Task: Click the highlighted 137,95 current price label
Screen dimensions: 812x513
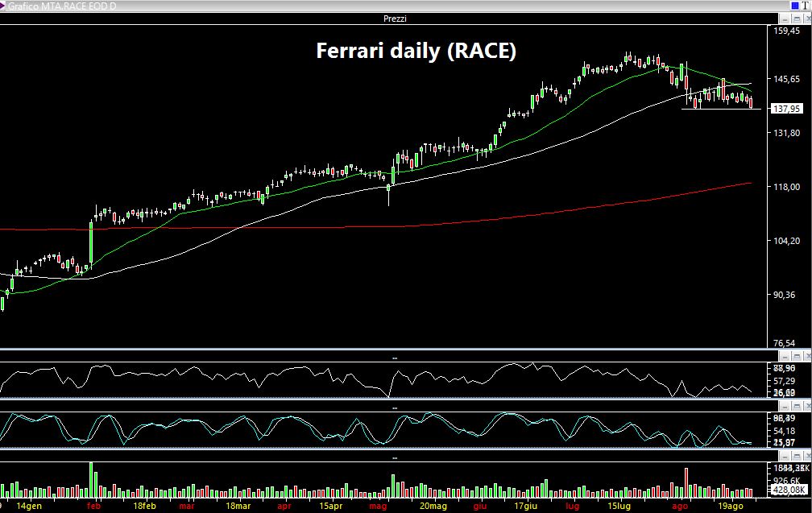Action: pos(786,109)
